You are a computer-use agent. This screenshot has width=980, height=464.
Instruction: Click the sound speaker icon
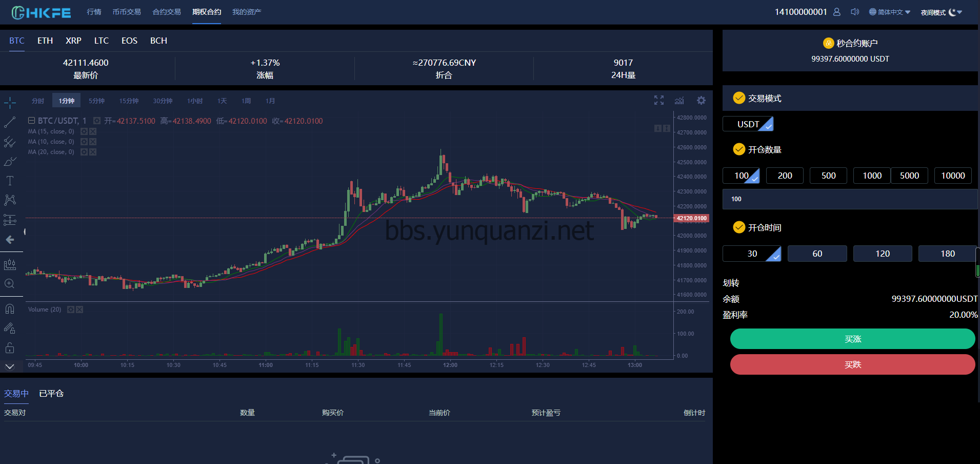855,12
